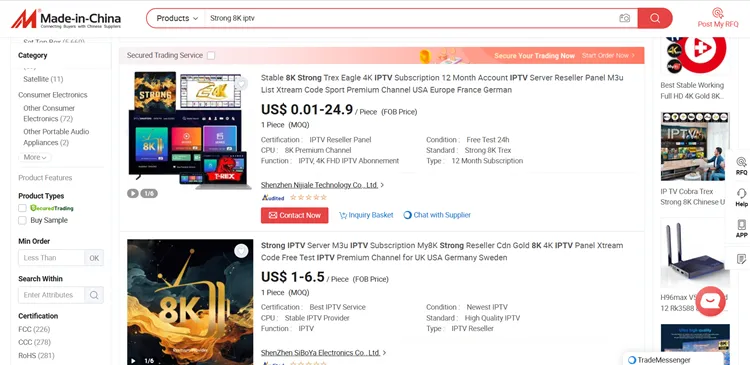Open Shenzhen Nijiale Technology Co., Ltd. link
The width and height of the screenshot is (750, 365).
click(320, 185)
